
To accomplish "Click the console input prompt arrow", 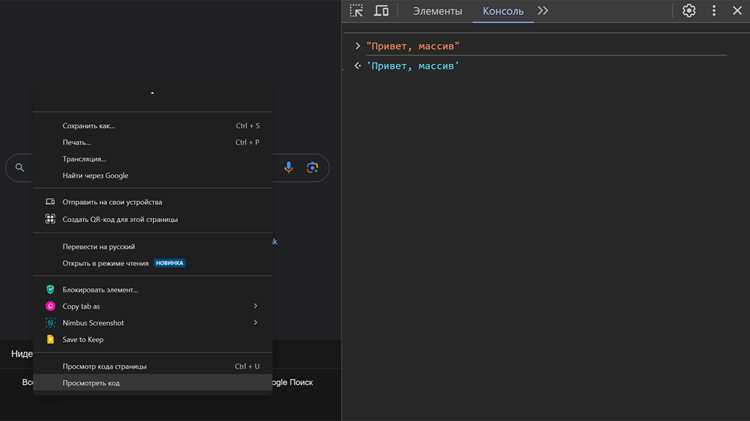I will 357,46.
